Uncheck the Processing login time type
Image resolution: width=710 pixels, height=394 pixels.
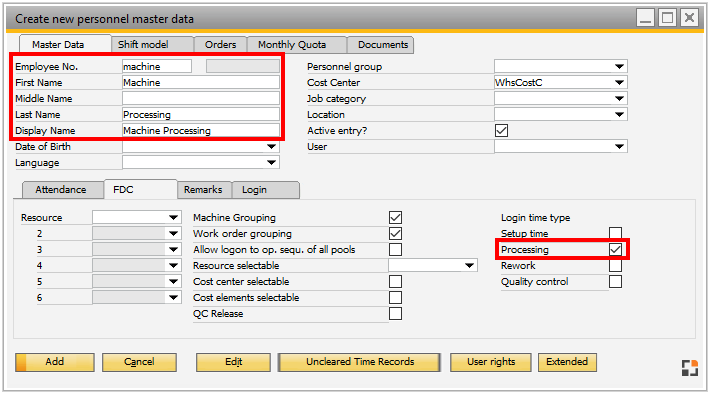point(615,250)
